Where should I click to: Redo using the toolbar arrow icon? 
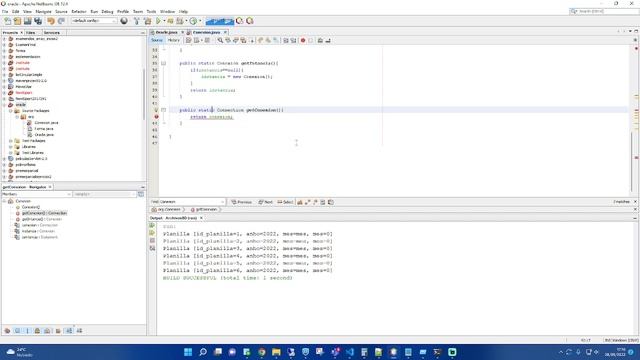pyautogui.click(x=61, y=21)
